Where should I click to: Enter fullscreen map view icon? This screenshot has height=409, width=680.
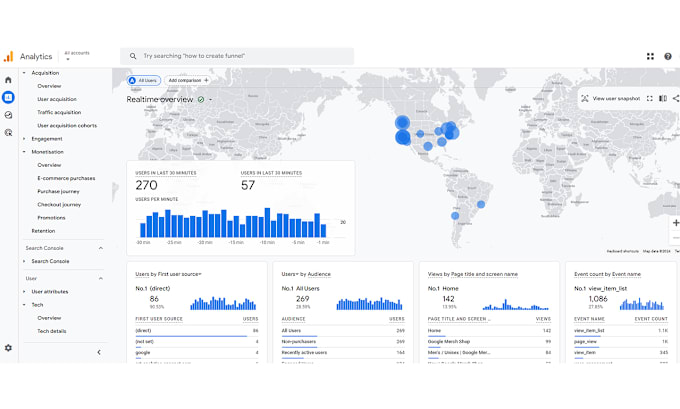[650, 99]
